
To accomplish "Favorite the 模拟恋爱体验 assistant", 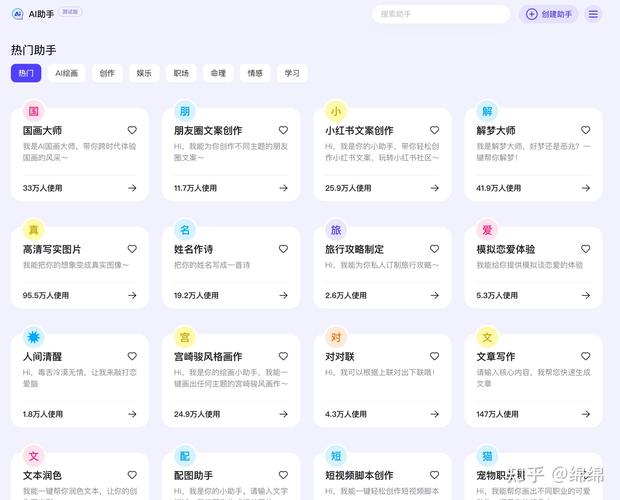I will pyautogui.click(x=585, y=249).
